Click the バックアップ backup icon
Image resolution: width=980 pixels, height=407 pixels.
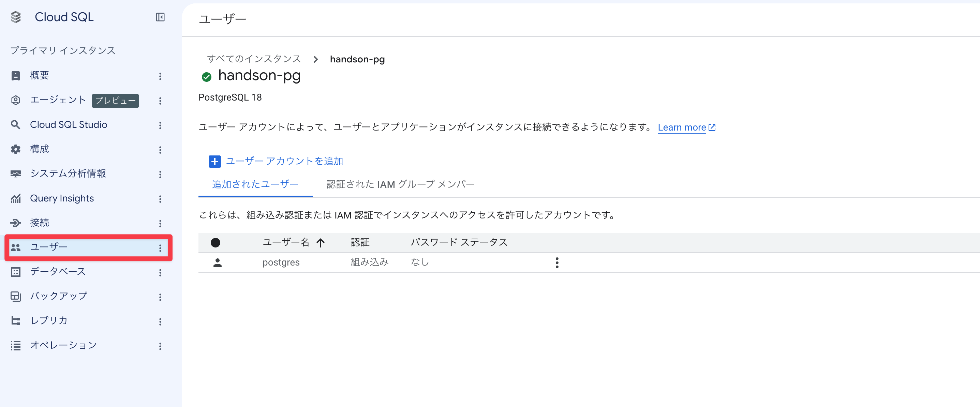(x=16, y=296)
